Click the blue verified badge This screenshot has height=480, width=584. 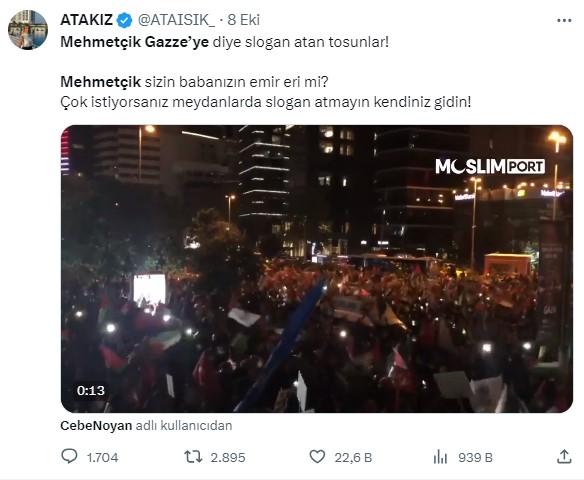point(124,20)
